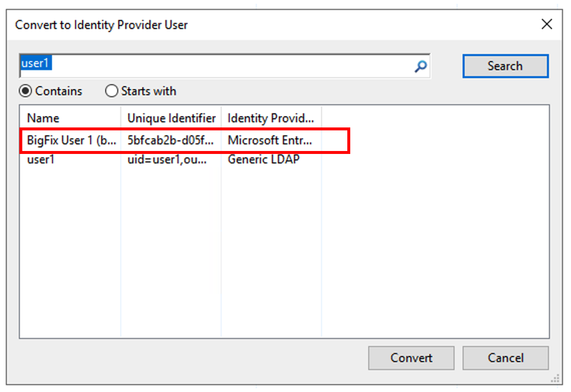Sort by the Name column header
Screen dimensions: 571x392
tap(70, 118)
